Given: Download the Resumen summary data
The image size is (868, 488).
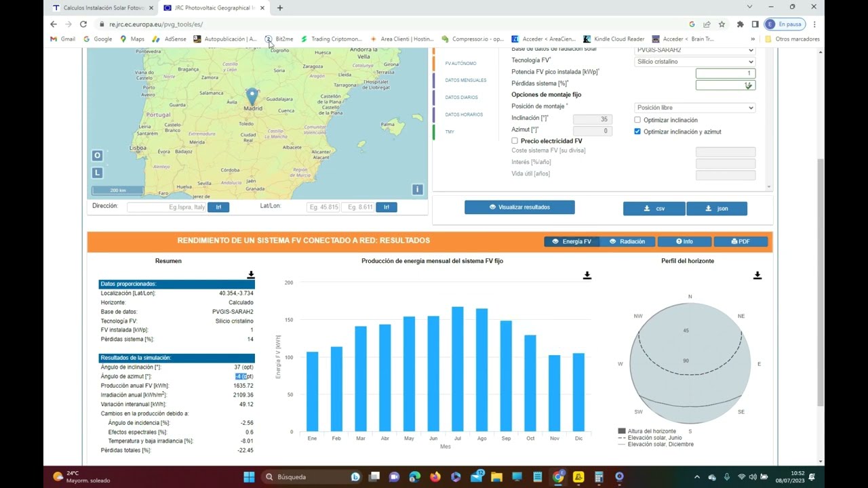Looking at the screenshot, I should [x=251, y=274].
